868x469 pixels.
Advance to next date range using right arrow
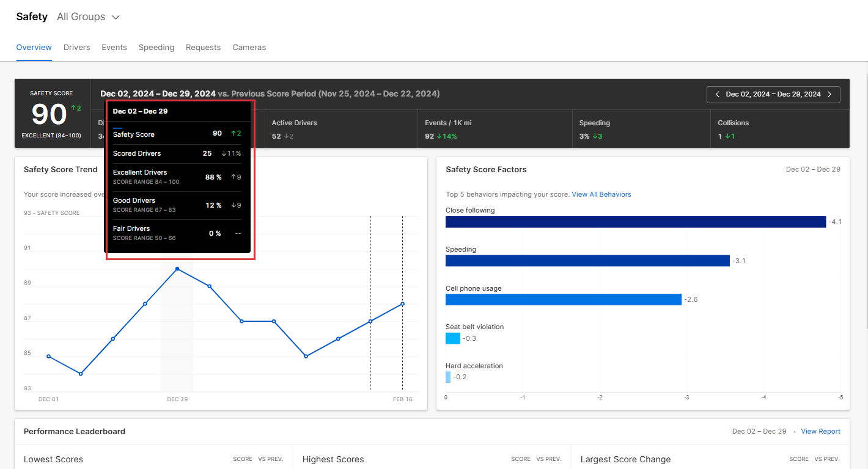829,95
